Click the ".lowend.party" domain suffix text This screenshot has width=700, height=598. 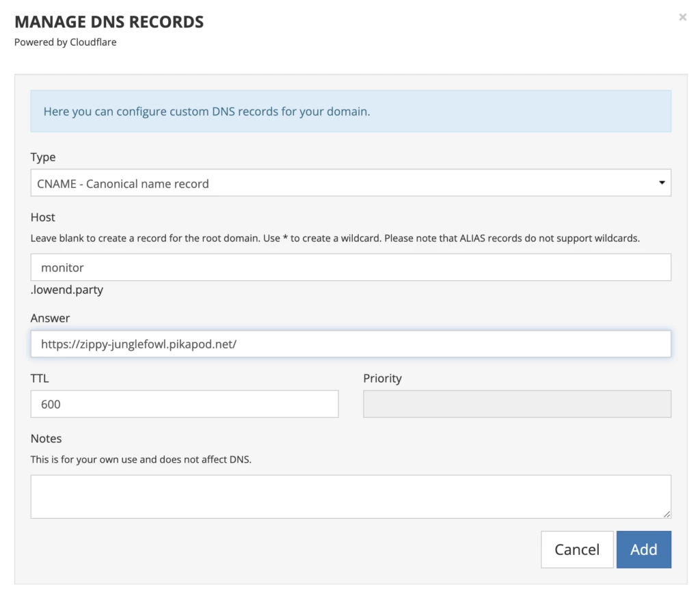point(67,290)
